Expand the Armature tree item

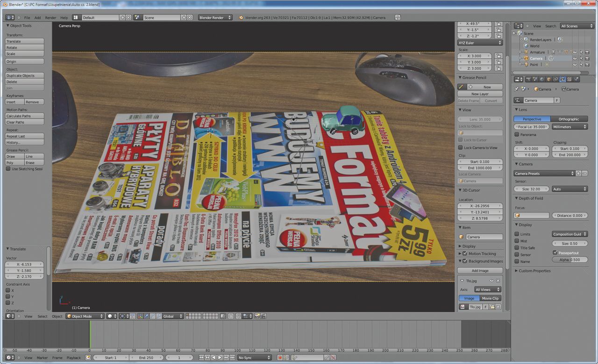[521, 52]
